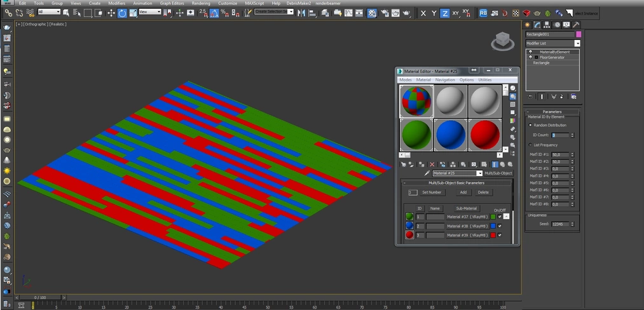Activate Select and Move tool
Image resolution: width=644 pixels, height=310 pixels.
[x=111, y=13]
